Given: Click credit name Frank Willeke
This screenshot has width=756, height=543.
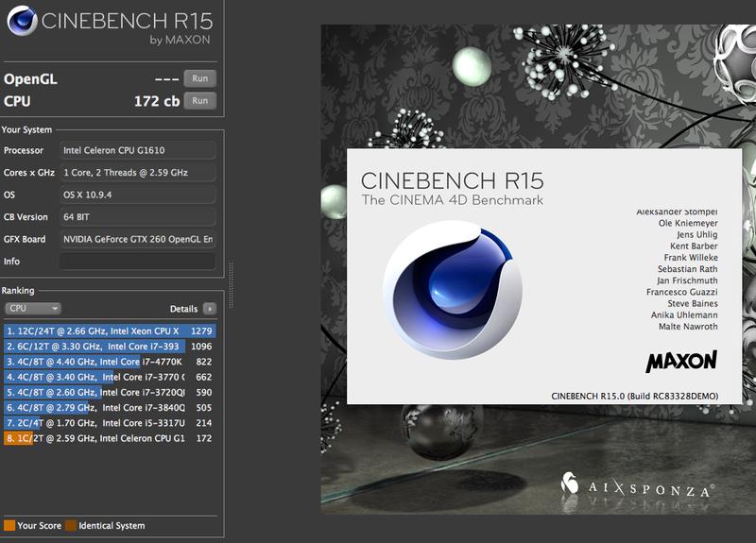Looking at the screenshot, I should tap(691, 257).
